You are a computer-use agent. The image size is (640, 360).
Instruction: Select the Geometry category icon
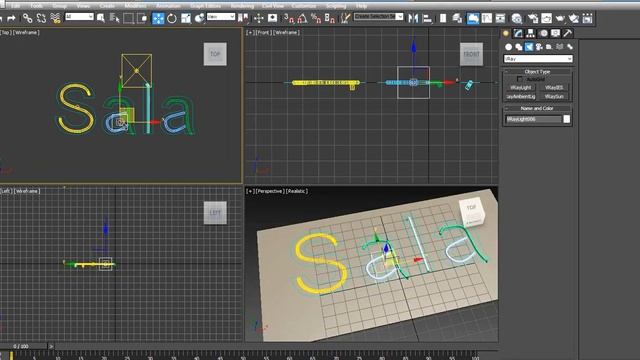point(508,47)
